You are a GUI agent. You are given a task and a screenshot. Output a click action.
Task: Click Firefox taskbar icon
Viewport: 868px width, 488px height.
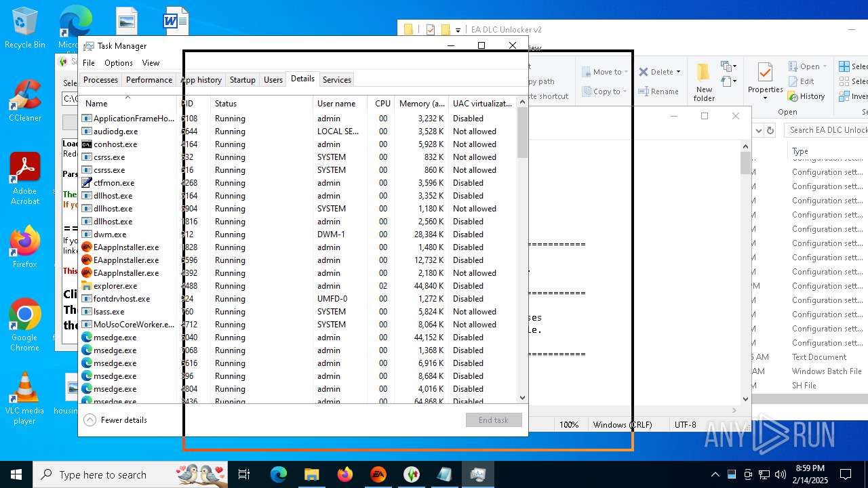345,474
